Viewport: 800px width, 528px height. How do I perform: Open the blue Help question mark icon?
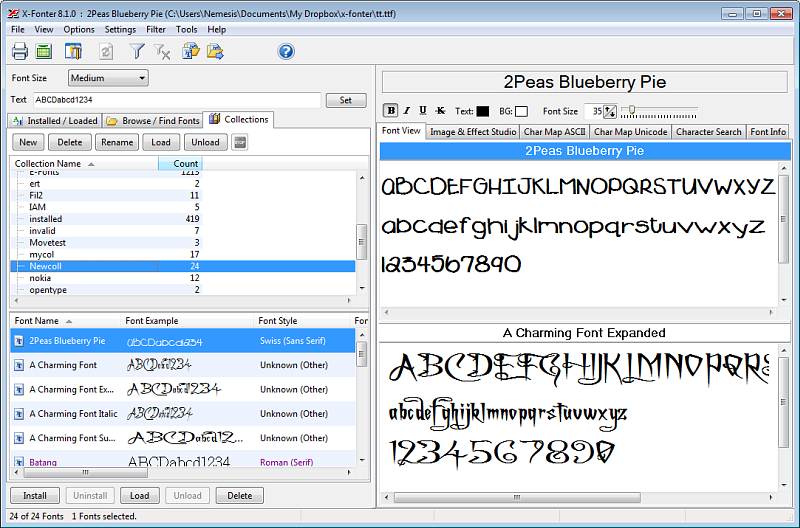[286, 51]
